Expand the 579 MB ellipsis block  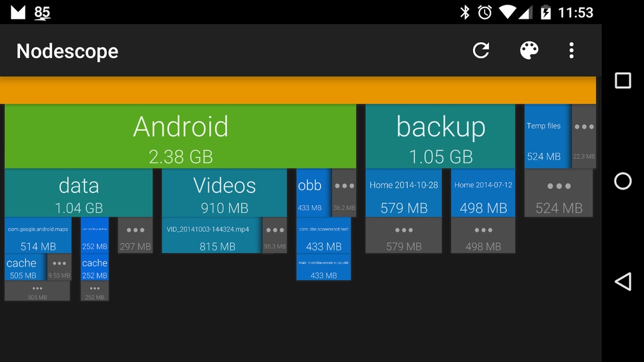(x=404, y=235)
